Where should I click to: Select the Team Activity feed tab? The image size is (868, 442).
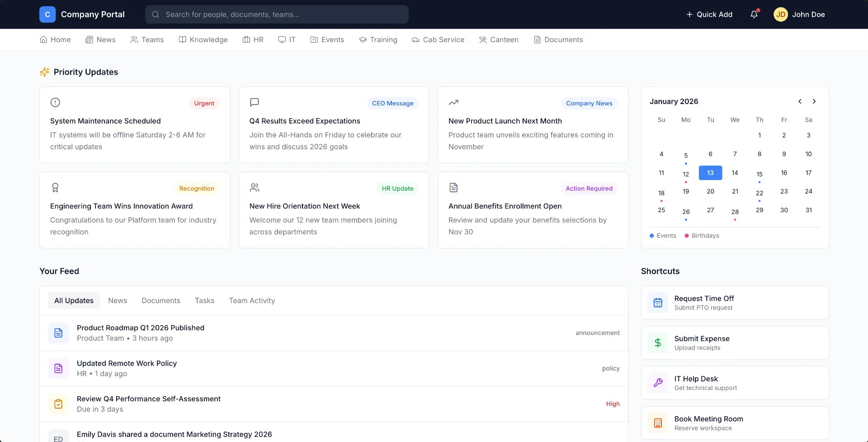tap(252, 300)
